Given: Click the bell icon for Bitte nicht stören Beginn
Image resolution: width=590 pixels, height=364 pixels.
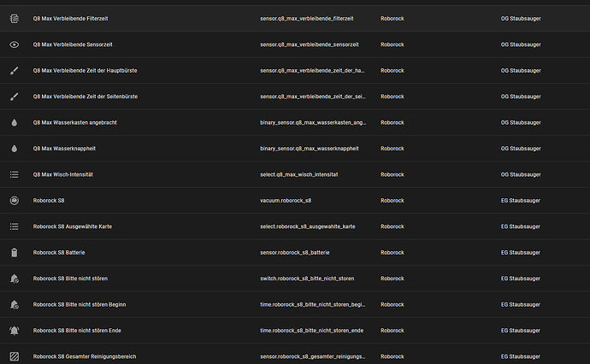Looking at the screenshot, I should pos(15,304).
